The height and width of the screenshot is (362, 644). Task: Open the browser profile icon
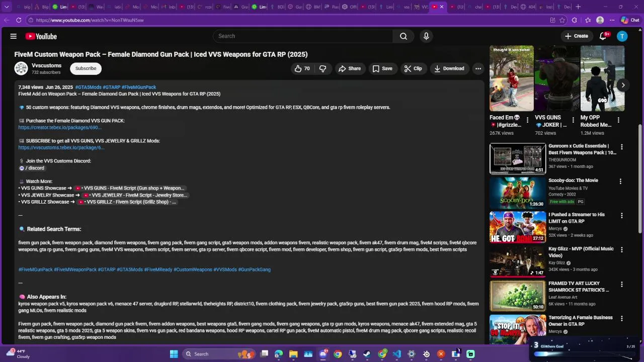point(600,20)
